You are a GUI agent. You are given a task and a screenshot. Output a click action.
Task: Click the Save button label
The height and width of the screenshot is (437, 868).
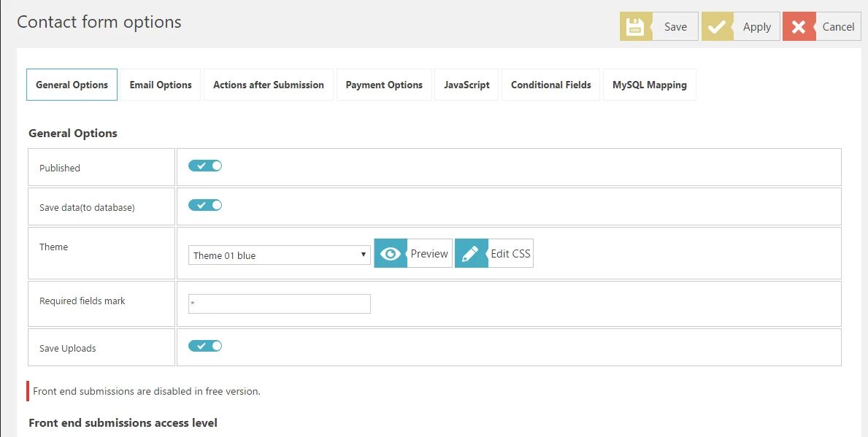(x=675, y=26)
